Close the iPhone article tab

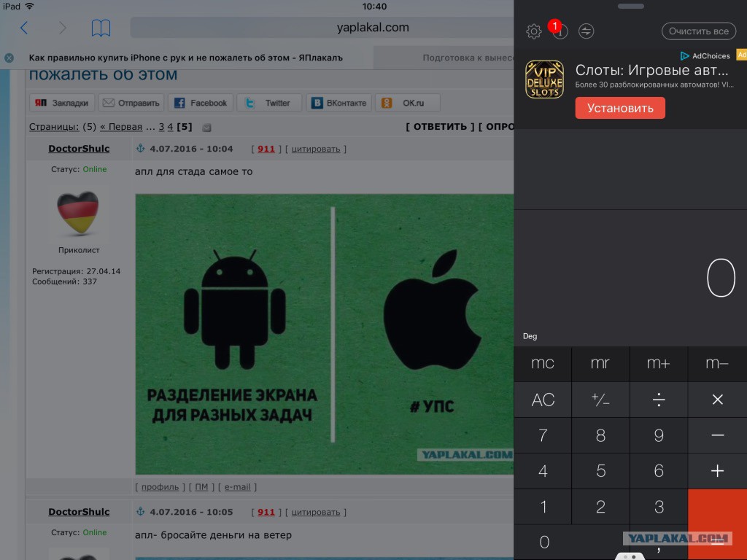click(9, 58)
